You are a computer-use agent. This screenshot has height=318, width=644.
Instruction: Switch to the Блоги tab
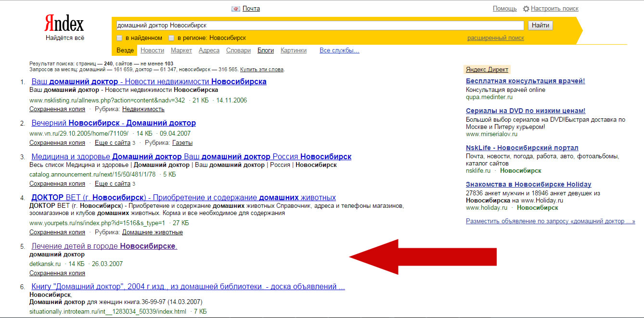tap(266, 51)
